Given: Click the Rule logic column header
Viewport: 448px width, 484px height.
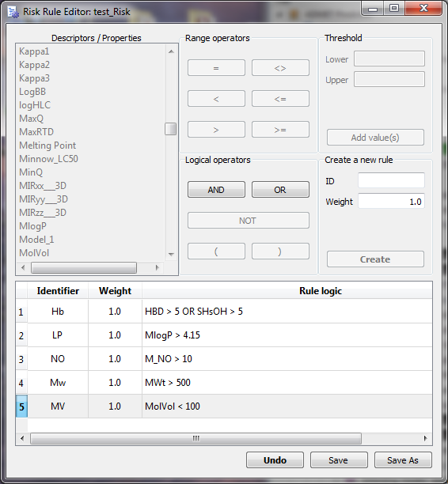Looking at the screenshot, I should tap(321, 291).
